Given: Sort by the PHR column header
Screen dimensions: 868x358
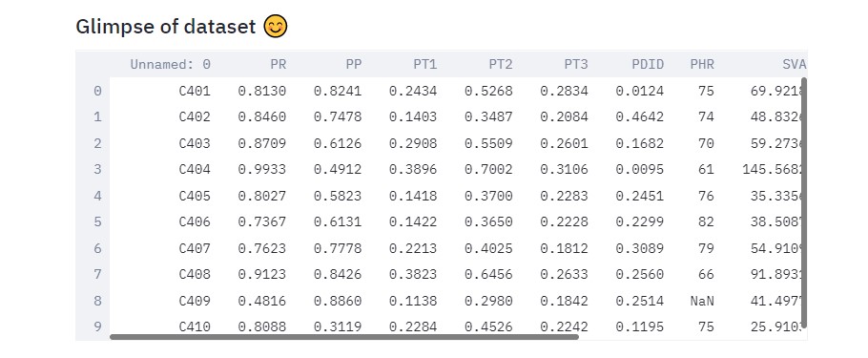Looking at the screenshot, I should (x=702, y=64).
